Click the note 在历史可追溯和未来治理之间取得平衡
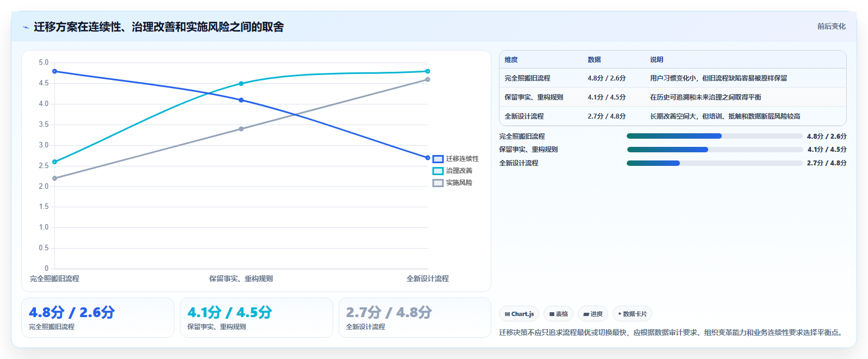This screenshot has height=359, width=868. [x=705, y=97]
